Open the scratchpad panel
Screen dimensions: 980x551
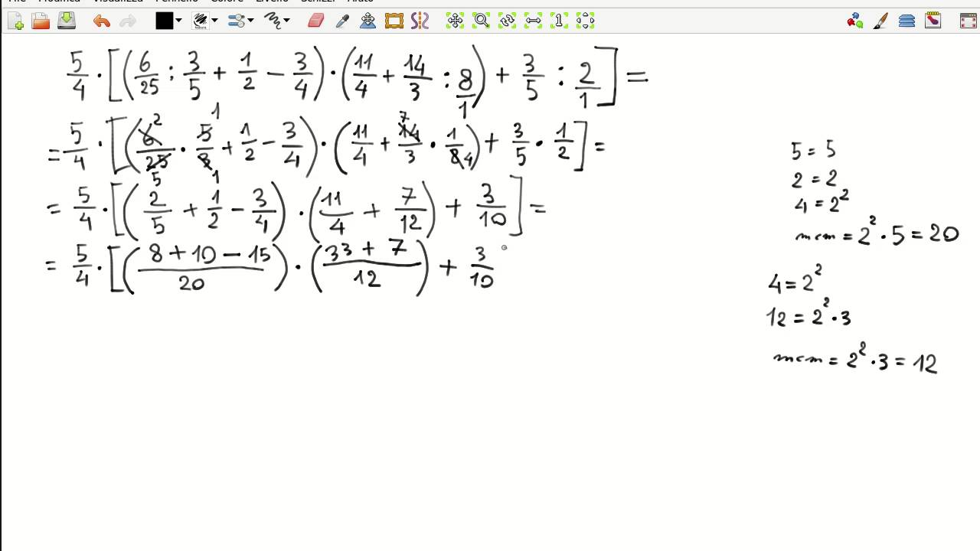pos(933,21)
